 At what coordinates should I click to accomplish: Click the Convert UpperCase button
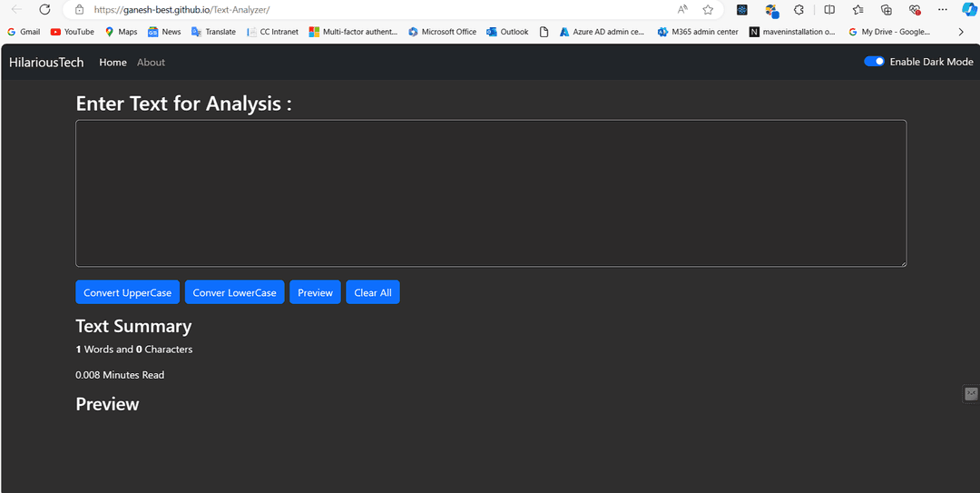(128, 292)
